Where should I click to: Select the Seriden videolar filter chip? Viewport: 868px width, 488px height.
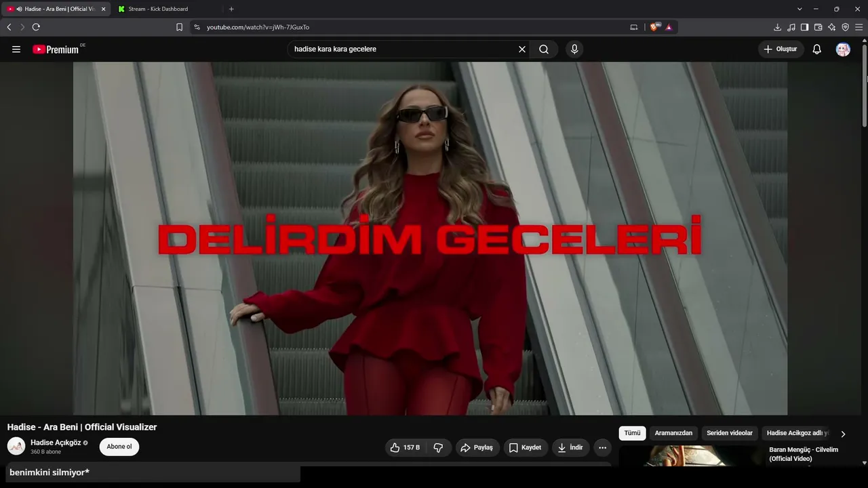[x=730, y=433]
